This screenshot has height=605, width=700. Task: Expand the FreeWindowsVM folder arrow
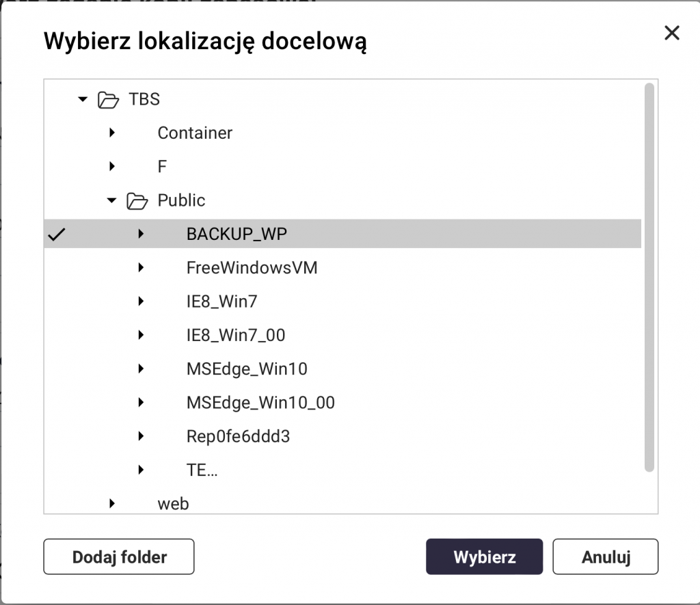point(141,268)
